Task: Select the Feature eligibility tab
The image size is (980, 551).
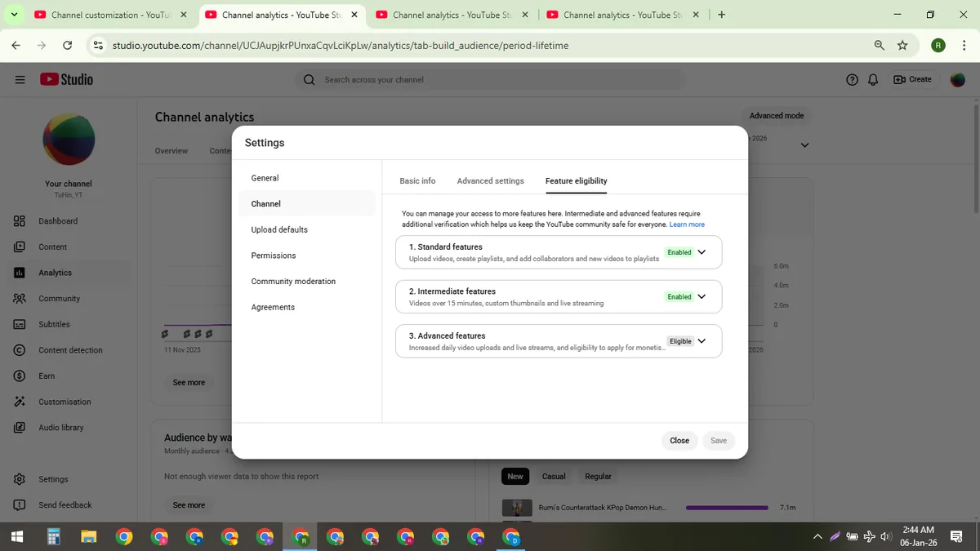Action: point(576,180)
